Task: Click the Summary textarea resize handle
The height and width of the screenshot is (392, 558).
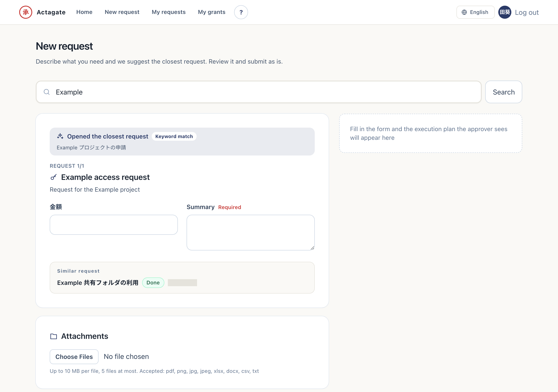Action: pyautogui.click(x=312, y=248)
